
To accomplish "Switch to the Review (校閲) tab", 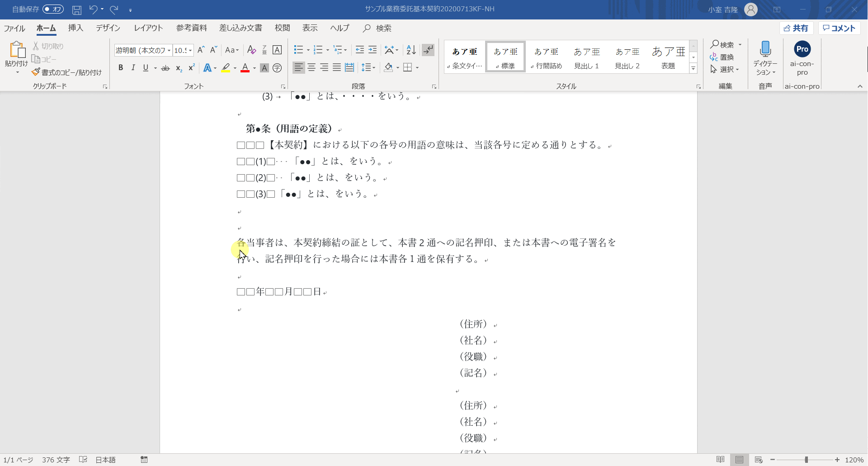I will [282, 28].
